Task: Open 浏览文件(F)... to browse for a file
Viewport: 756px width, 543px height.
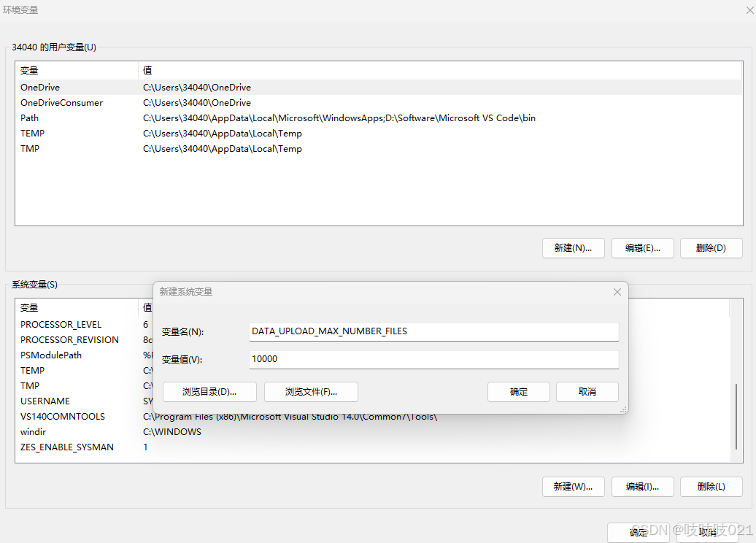Action: (310, 392)
